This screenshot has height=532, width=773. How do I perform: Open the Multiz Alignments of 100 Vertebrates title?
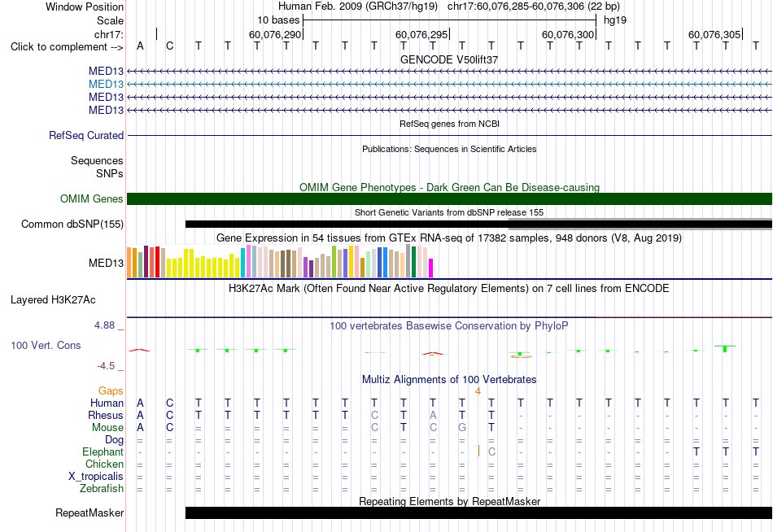coord(449,380)
